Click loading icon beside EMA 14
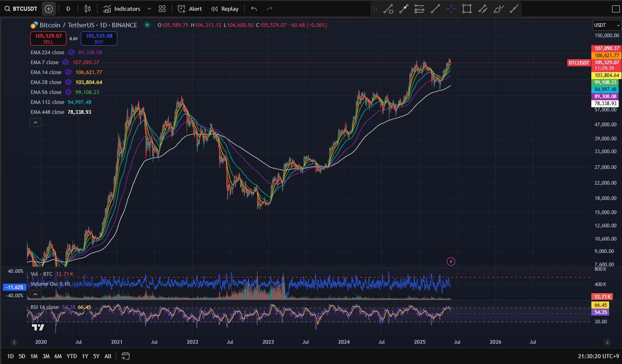 coord(68,72)
